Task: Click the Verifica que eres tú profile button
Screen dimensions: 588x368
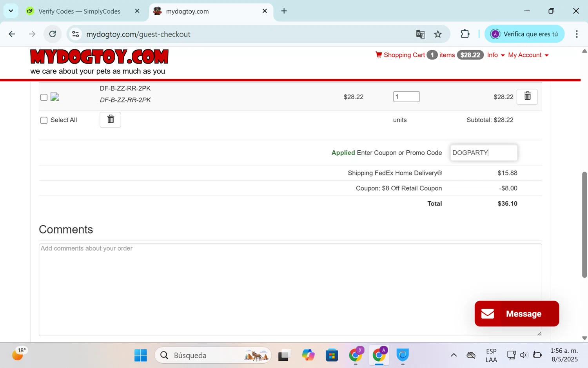Action: point(524,34)
